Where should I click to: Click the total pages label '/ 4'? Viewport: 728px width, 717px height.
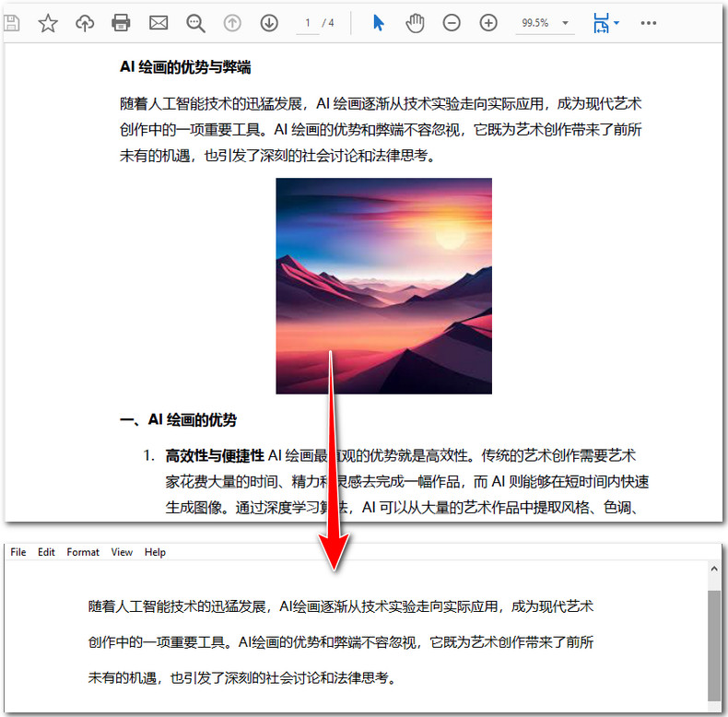[x=328, y=23]
